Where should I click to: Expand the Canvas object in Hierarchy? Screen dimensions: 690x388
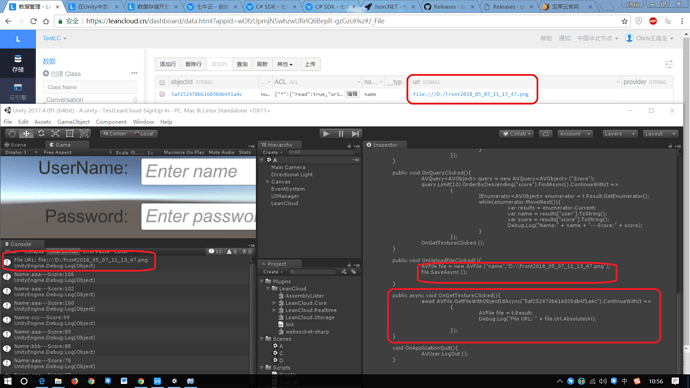point(268,182)
